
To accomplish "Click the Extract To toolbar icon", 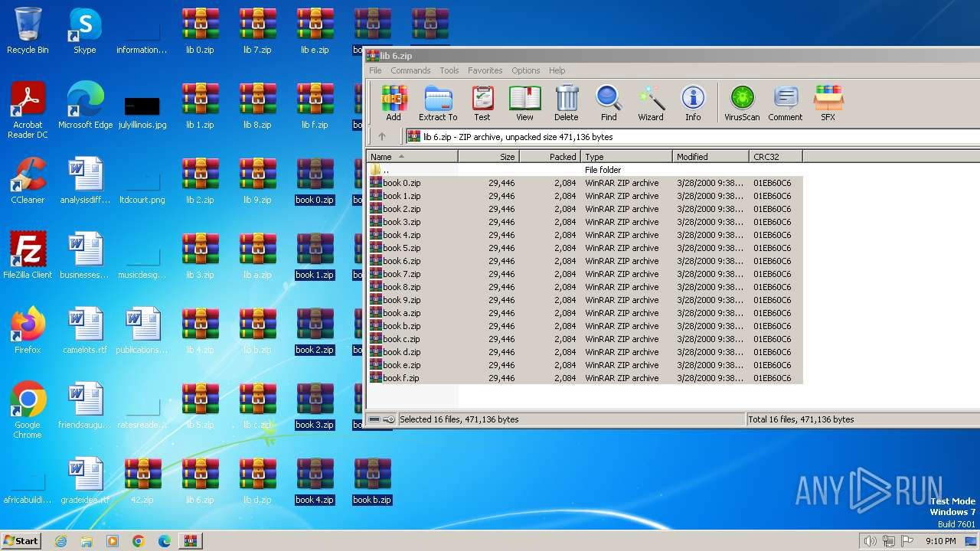I will [x=438, y=103].
